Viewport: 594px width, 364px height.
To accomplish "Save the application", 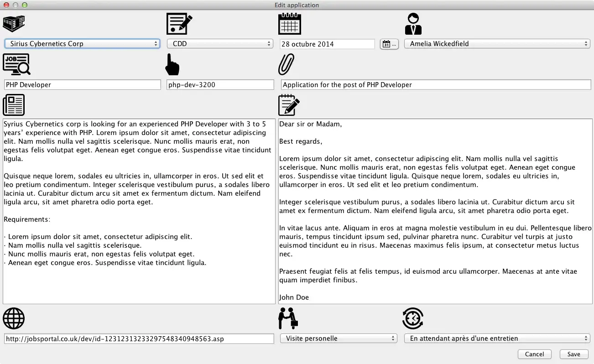I will 573,354.
